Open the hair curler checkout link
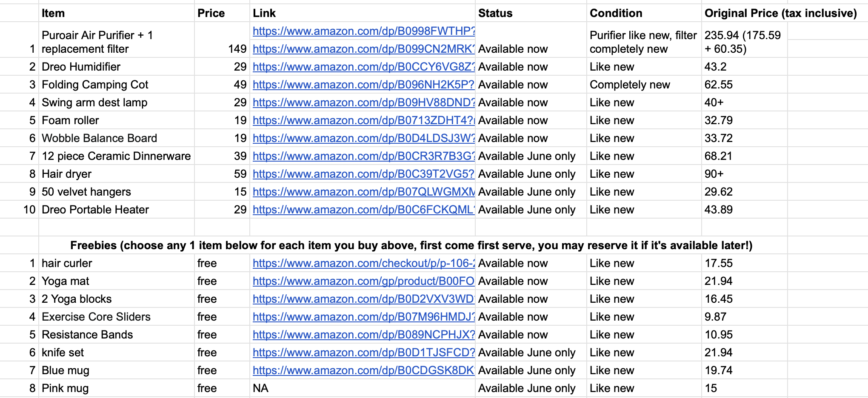The image size is (868, 398). (363, 263)
